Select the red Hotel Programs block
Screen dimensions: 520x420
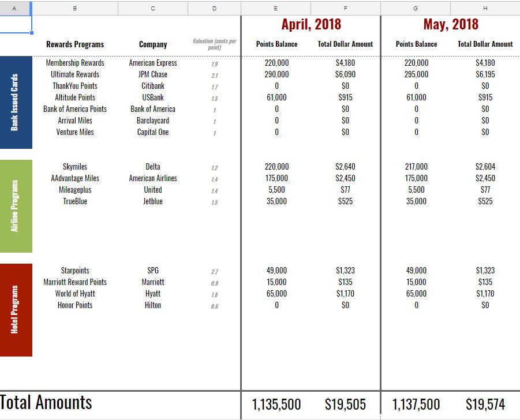(x=16, y=310)
